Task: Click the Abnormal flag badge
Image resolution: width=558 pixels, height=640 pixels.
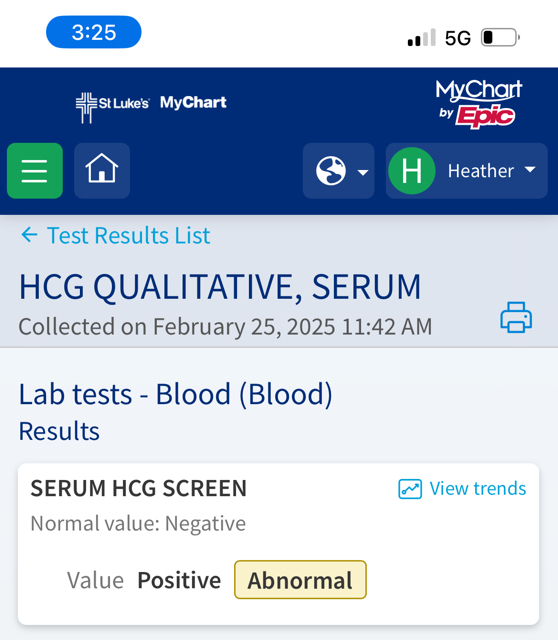Action: pos(300,580)
